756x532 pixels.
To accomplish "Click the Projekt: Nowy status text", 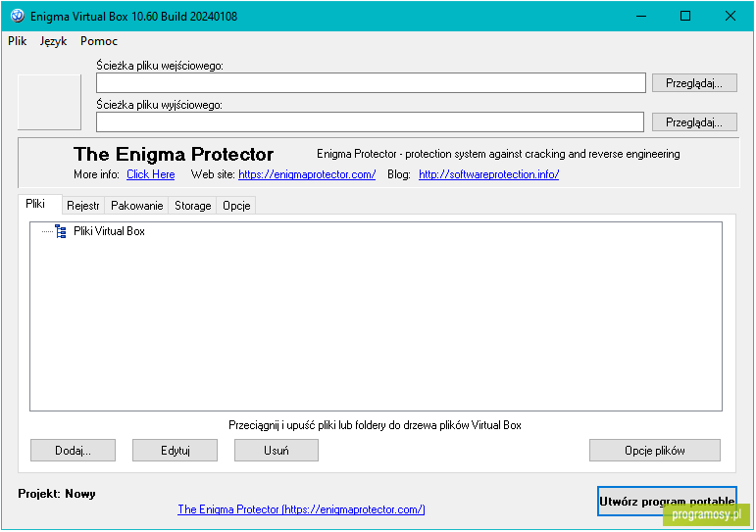I will (x=57, y=494).
